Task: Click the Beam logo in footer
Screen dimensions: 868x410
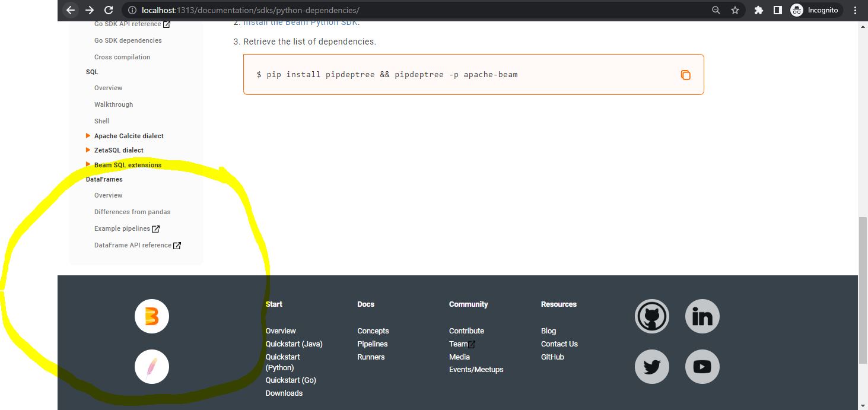Action: coord(152,316)
